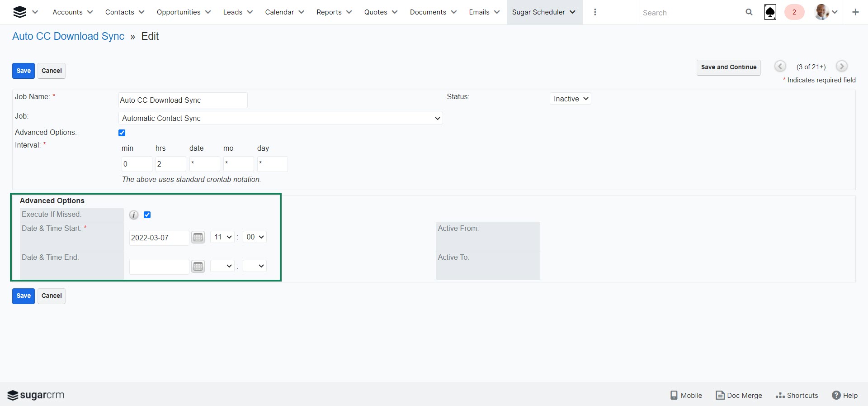The width and height of the screenshot is (868, 406).
Task: Open the Reports menu
Action: tap(334, 12)
